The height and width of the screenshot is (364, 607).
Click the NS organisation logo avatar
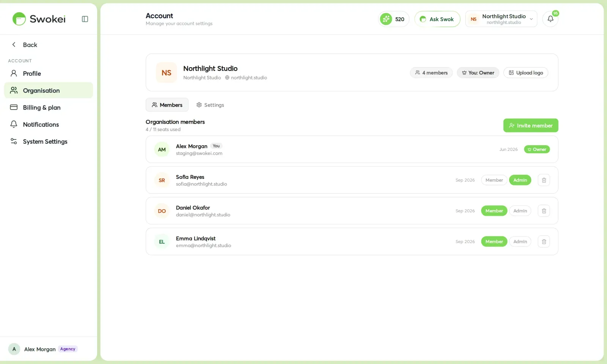pyautogui.click(x=167, y=72)
